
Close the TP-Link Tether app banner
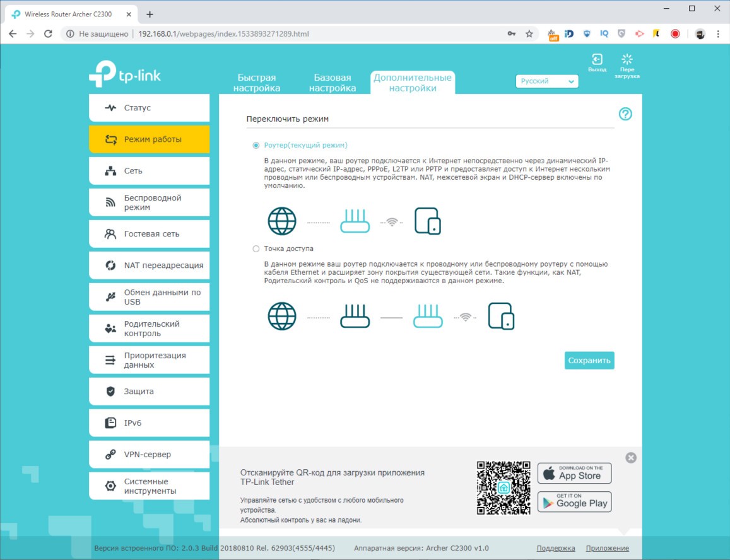coord(631,458)
